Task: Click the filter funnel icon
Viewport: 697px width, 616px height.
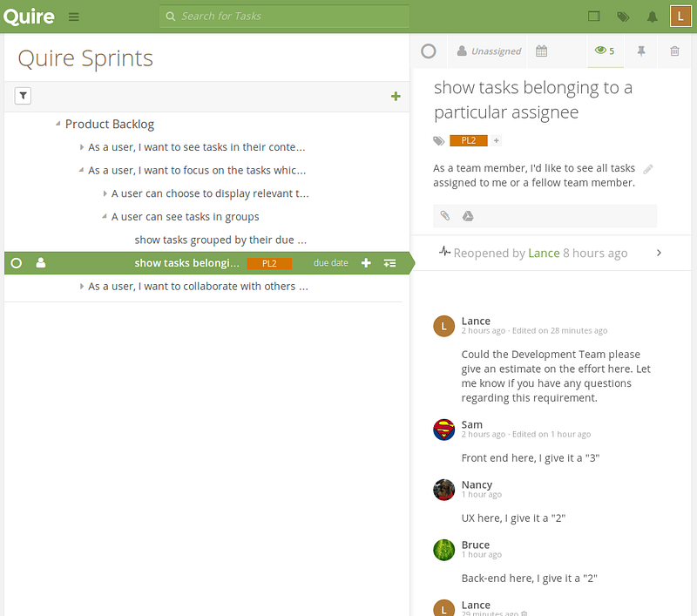Action: coord(24,96)
